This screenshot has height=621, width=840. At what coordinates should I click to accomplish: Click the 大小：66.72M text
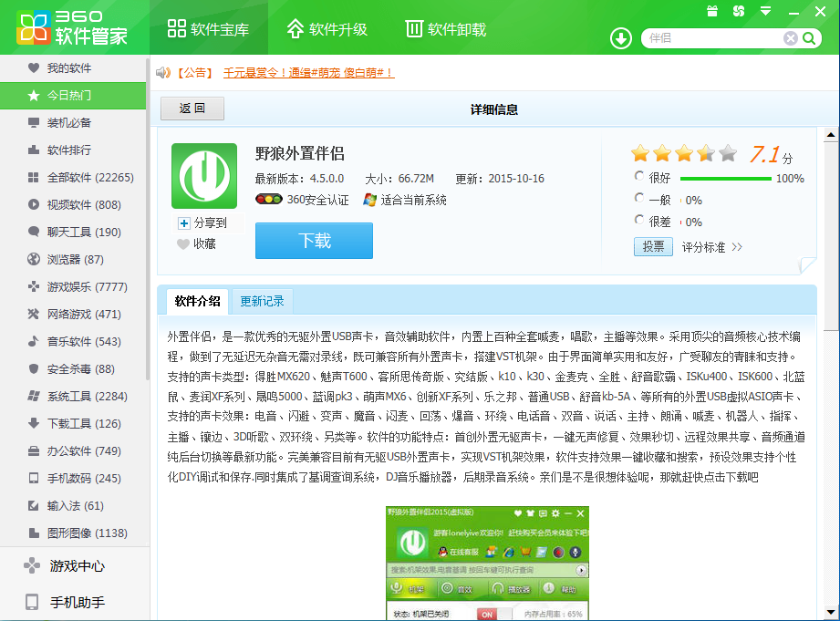399,179
